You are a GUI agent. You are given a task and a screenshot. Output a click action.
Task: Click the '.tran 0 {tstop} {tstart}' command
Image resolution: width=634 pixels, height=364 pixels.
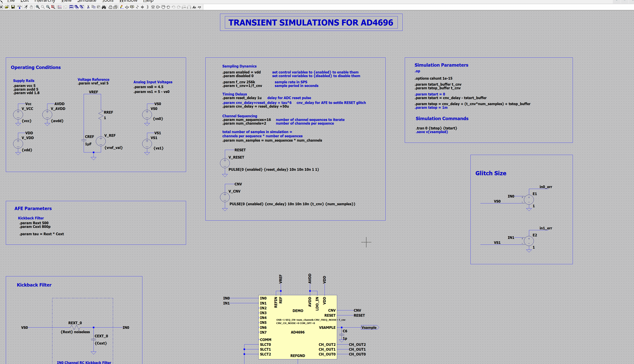436,128
